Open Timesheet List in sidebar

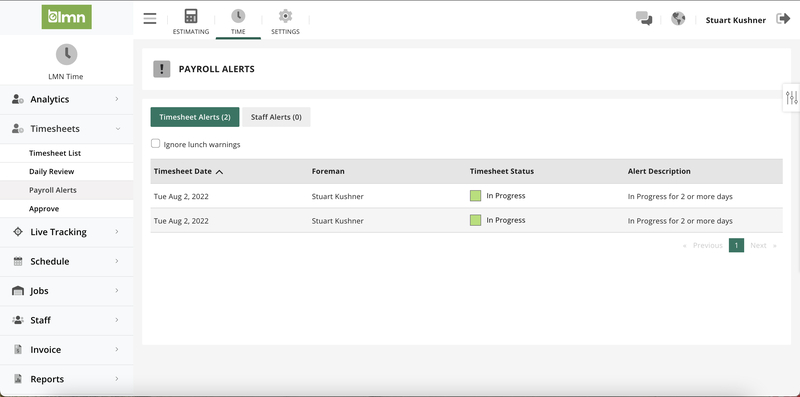click(x=55, y=153)
